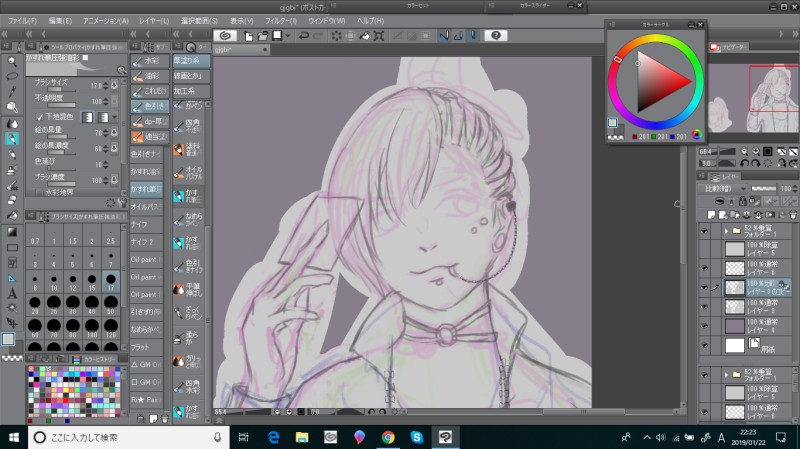Expand the top 52% 乗算 フォルダー 1 folder
The image size is (800, 449).
pyautogui.click(x=727, y=231)
